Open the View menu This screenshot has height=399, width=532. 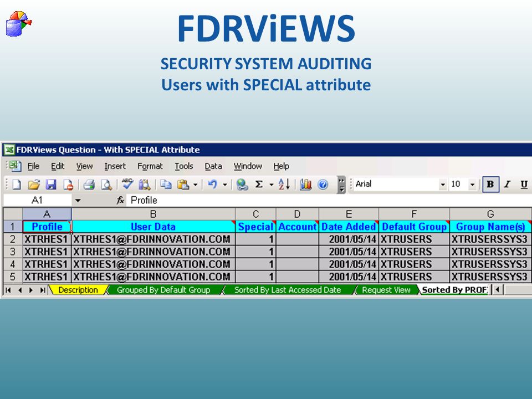[x=84, y=166]
